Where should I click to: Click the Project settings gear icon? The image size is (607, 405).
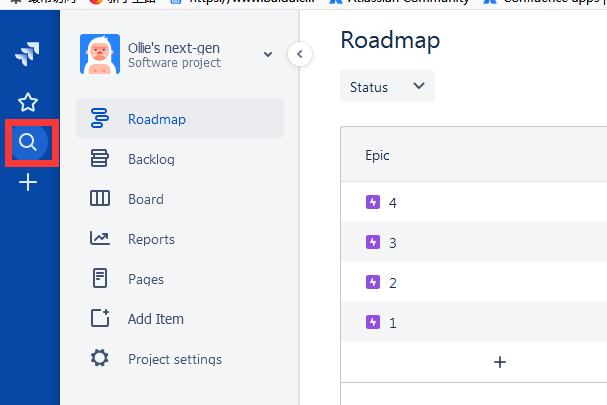[x=99, y=358]
